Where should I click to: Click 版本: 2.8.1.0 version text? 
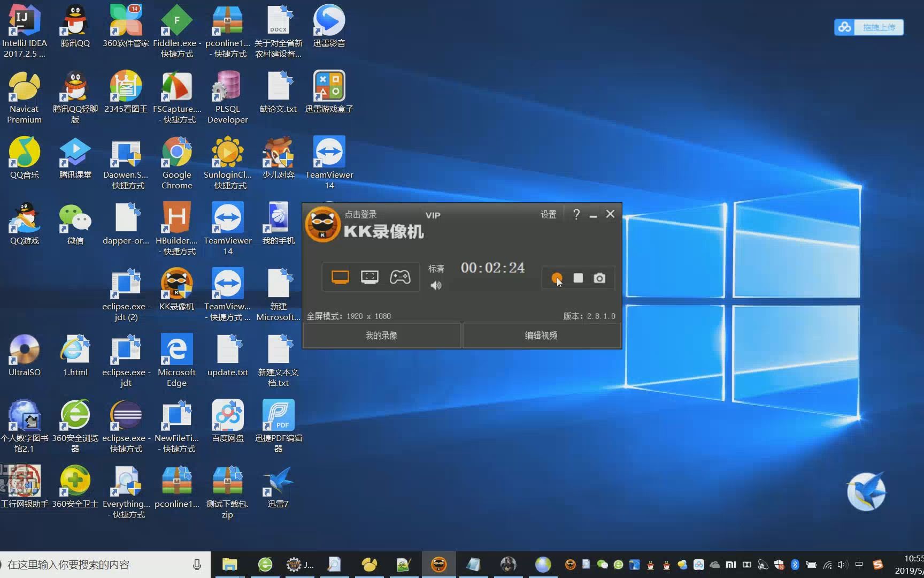tap(589, 316)
